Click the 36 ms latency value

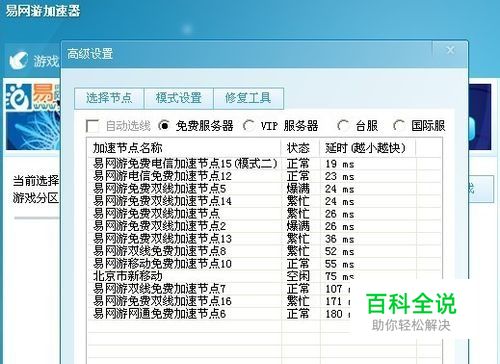[340, 239]
